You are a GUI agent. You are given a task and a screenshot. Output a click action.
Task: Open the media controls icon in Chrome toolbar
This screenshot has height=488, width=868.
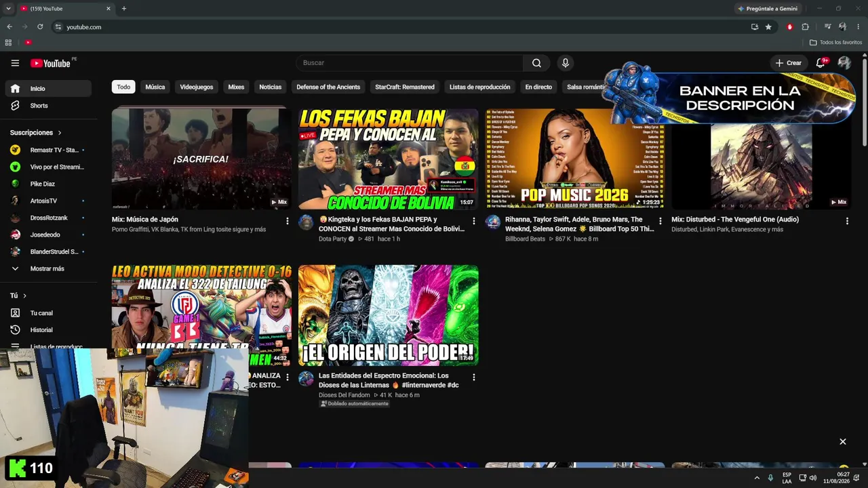827,27
